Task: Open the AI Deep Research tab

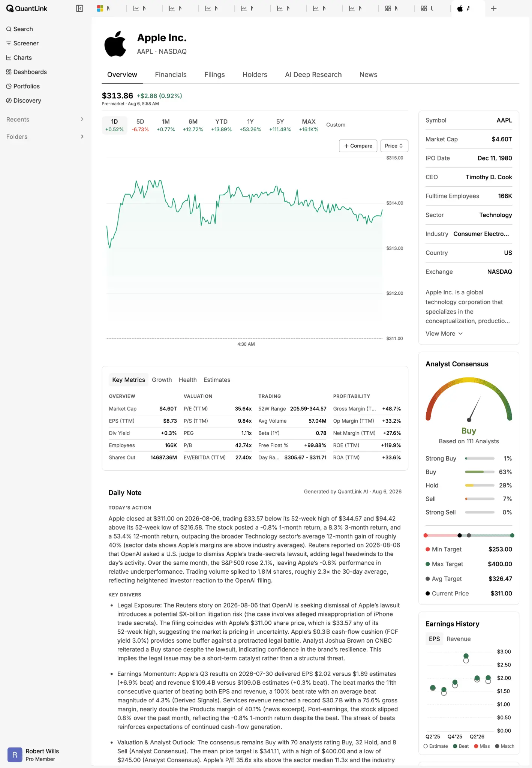Action: [313, 75]
